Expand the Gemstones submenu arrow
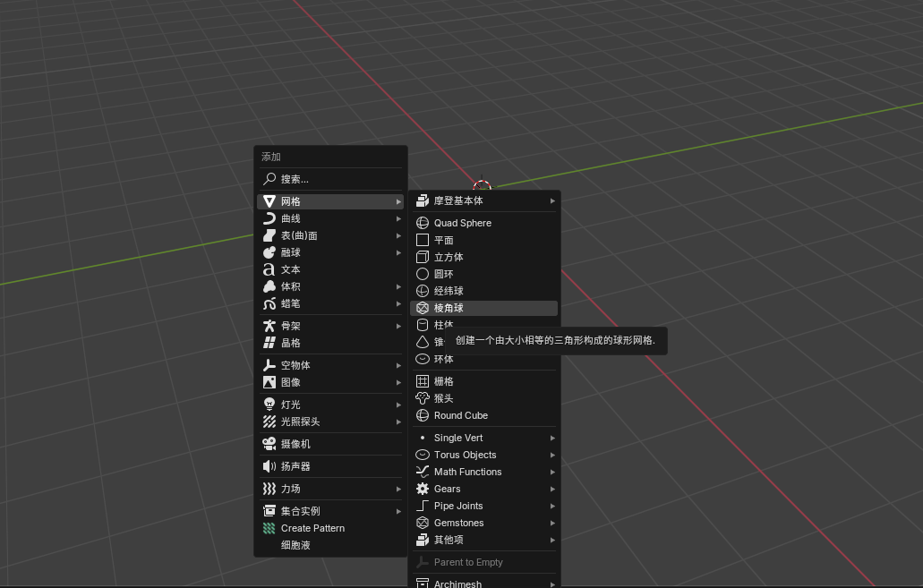Viewport: 923px width, 588px height. pos(552,523)
